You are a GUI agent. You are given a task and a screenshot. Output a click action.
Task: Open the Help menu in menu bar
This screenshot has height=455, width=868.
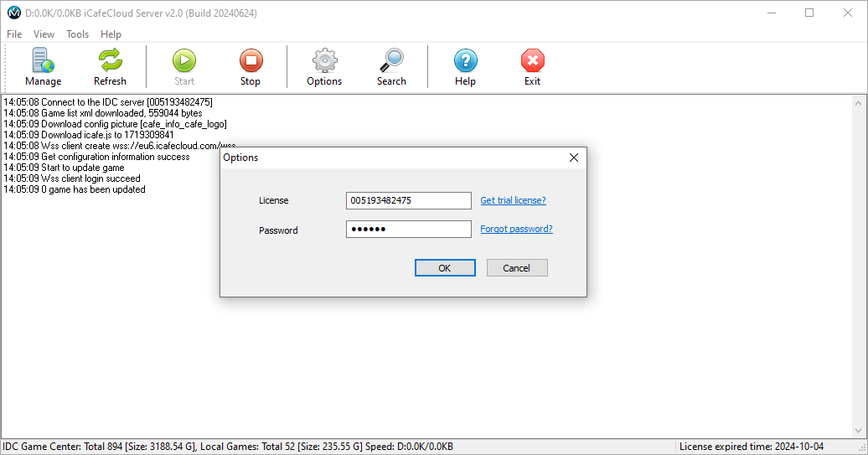(111, 34)
